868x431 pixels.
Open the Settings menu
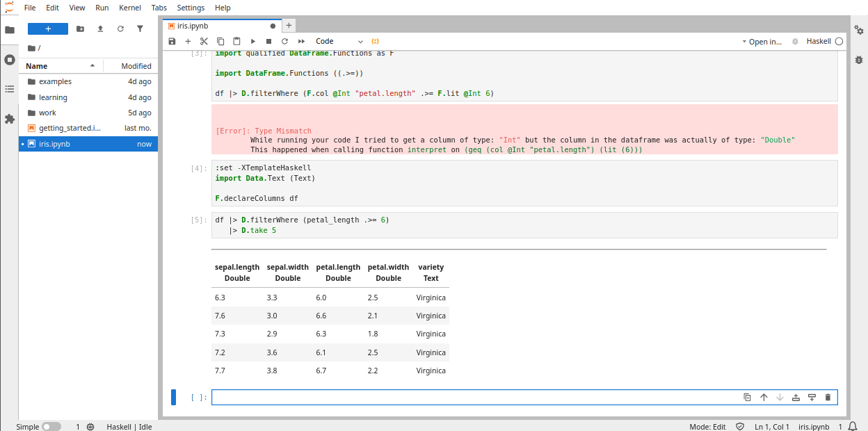tap(191, 8)
